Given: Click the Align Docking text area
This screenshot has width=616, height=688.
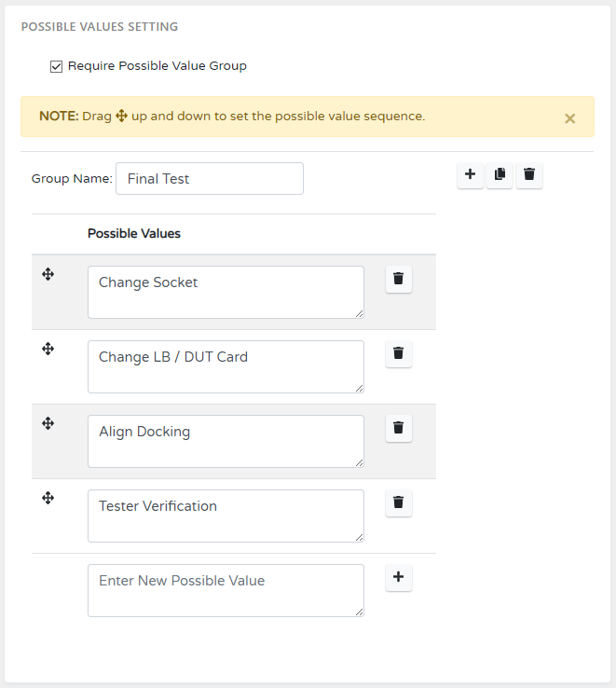Looking at the screenshot, I should click(x=226, y=441).
